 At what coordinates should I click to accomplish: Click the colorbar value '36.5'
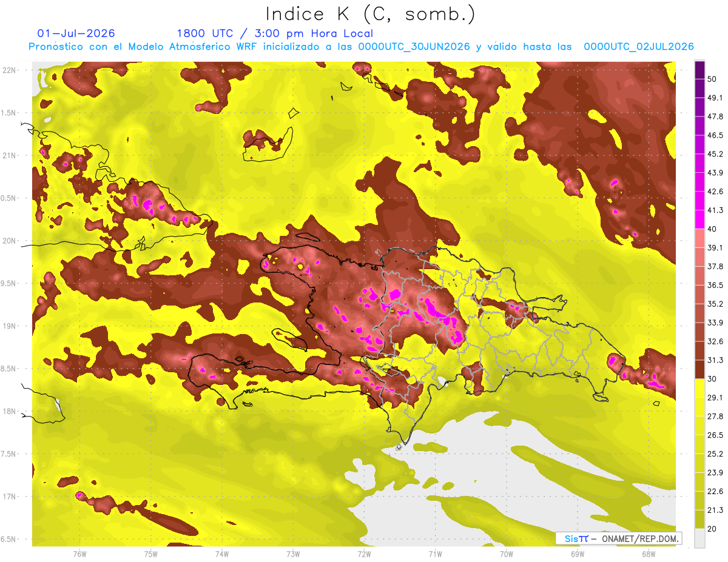click(715, 285)
